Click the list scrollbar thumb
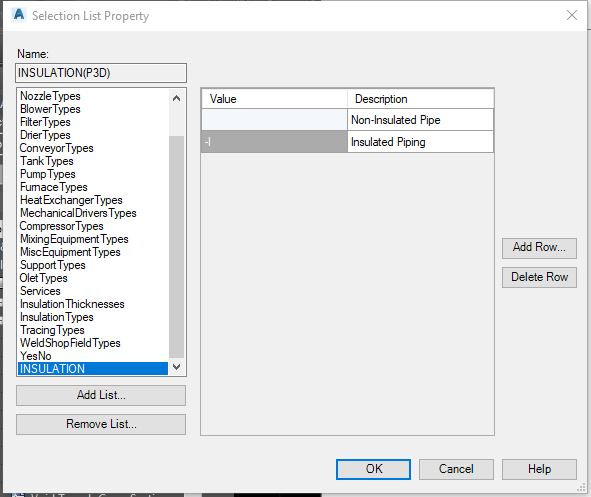 click(176, 246)
